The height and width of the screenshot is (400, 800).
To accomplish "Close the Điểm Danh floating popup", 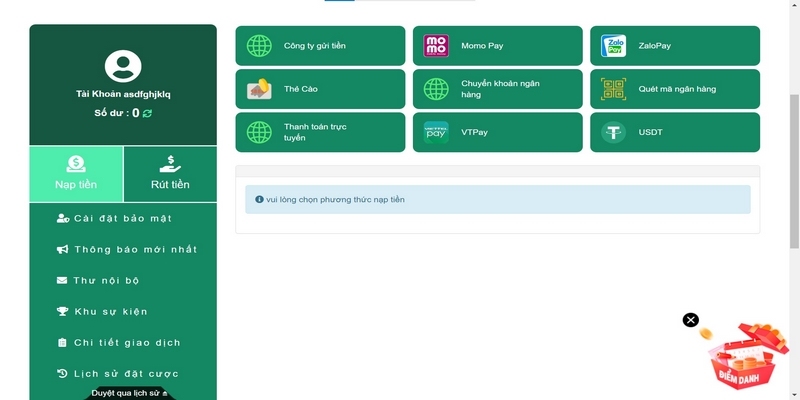I will [x=690, y=320].
